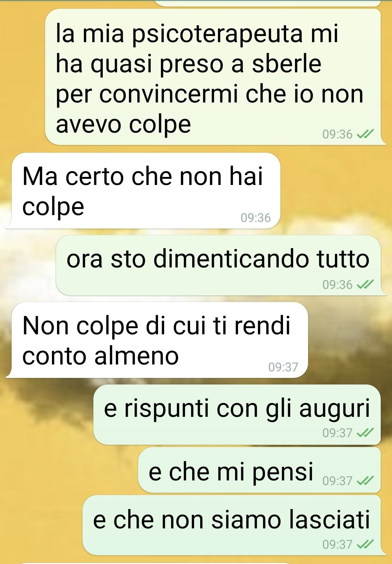Select the message 'Non colpe di cui ti rendi conto almeno'
Screen dimensions: 392x564
157,340
